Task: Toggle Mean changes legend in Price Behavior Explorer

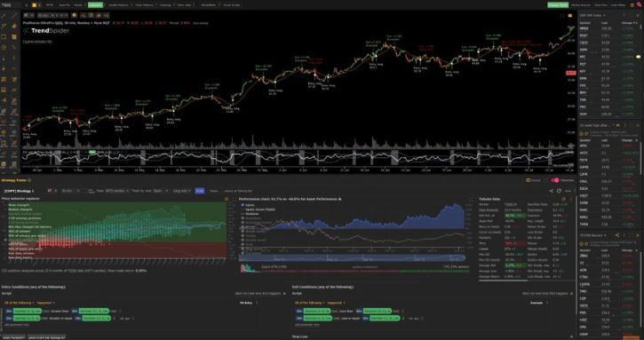Action: pos(19,205)
